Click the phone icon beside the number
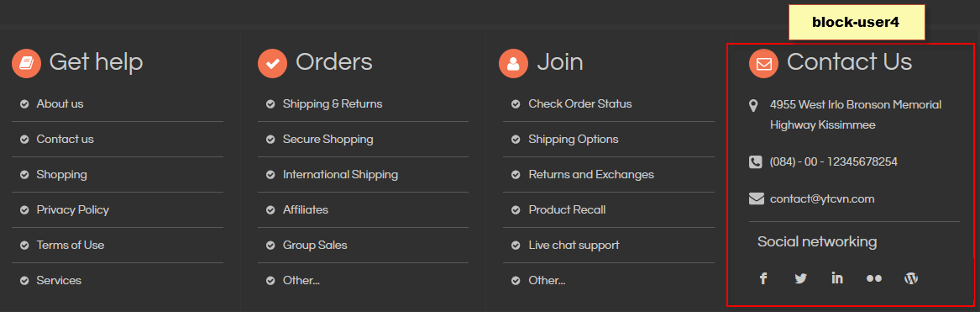The image size is (980, 312). (x=755, y=162)
